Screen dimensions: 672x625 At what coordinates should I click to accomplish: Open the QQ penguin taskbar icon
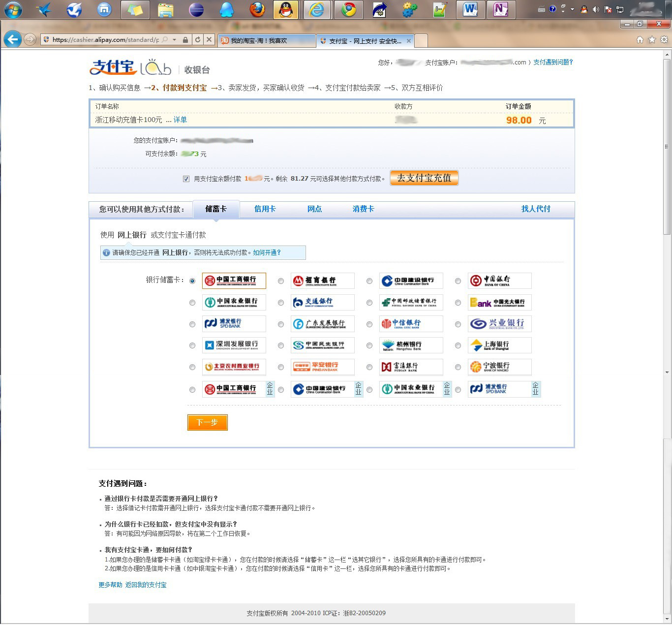click(x=286, y=10)
